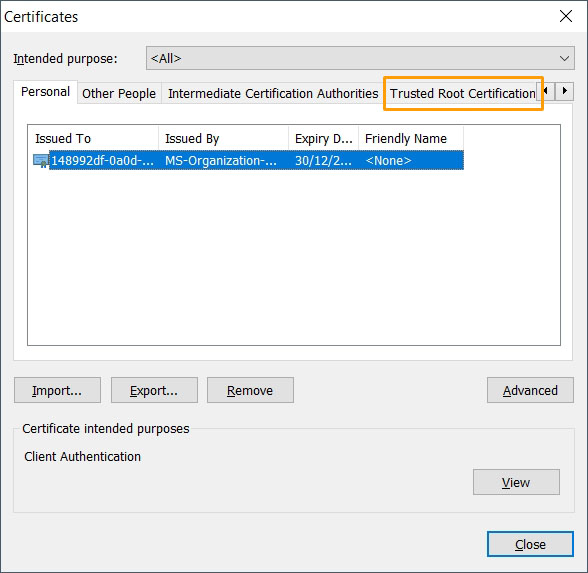Click the Export... button

[154, 390]
